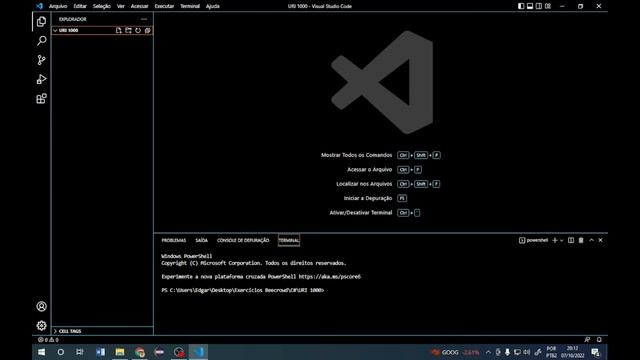Refresh the Explorer file tree
640x360 pixels.
(138, 30)
